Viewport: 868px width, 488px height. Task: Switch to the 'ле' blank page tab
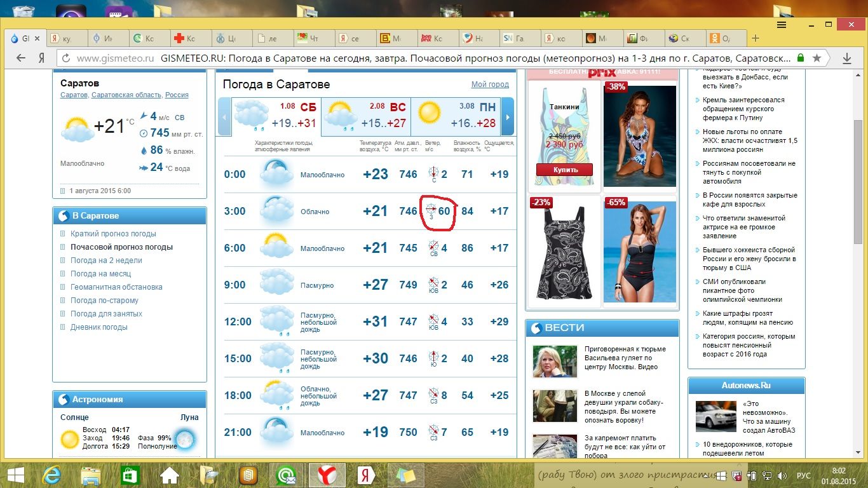[273, 39]
